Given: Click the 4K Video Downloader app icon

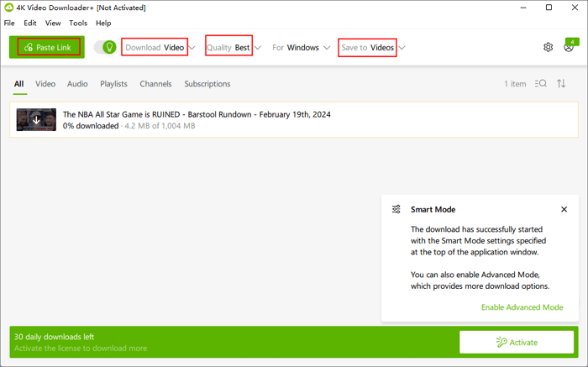Looking at the screenshot, I should (8, 8).
